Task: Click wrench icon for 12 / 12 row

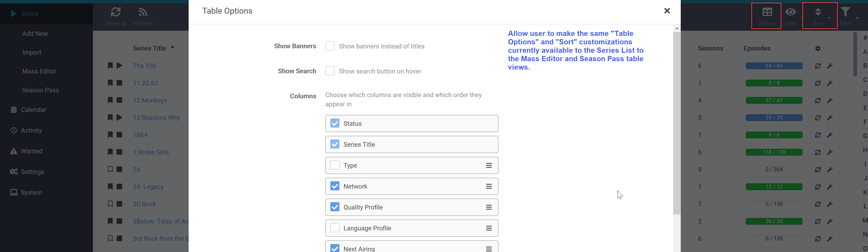Action: click(x=830, y=187)
